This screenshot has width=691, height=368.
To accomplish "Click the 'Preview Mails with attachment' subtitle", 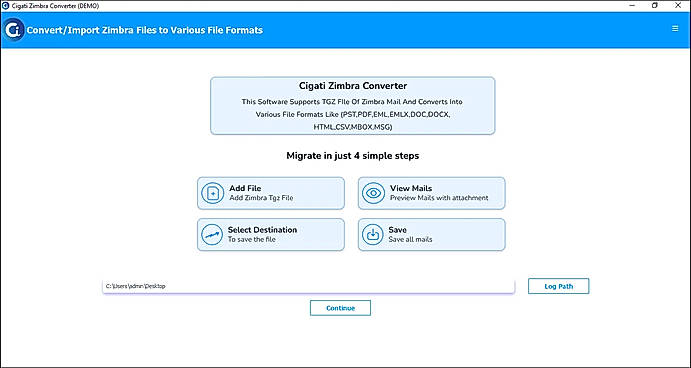I will click(x=439, y=198).
